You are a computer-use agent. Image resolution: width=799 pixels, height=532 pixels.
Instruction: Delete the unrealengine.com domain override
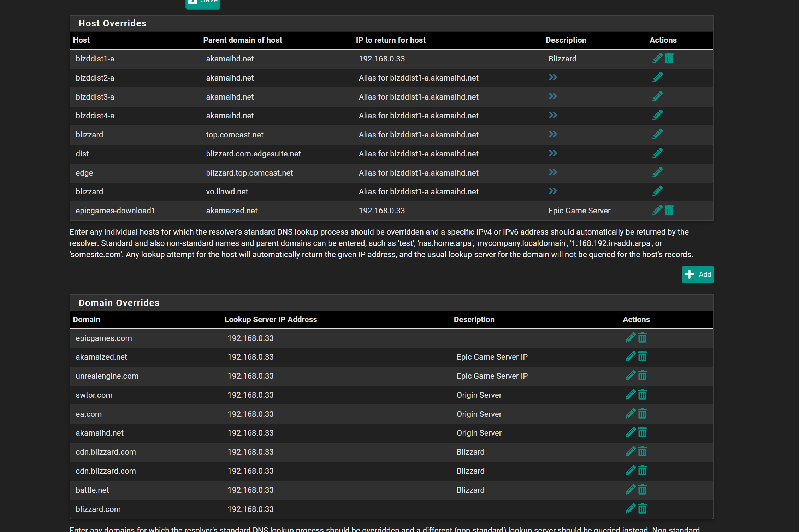[x=642, y=376]
